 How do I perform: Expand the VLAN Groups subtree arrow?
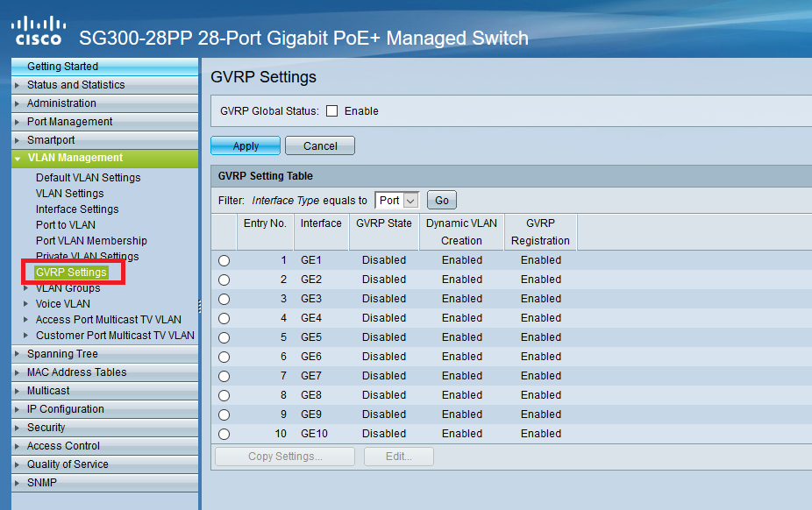point(26,288)
